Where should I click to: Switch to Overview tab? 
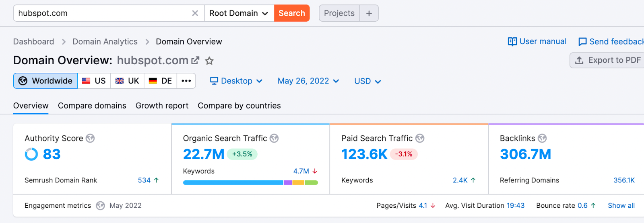point(31,106)
